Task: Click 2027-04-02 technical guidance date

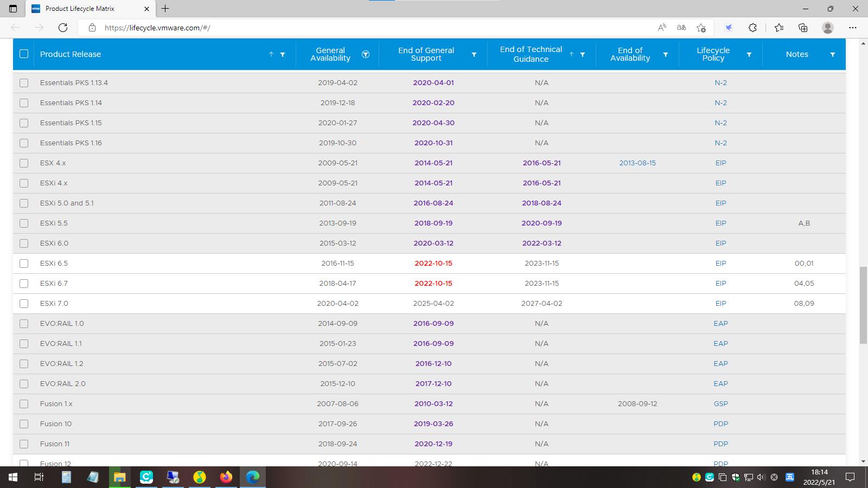Action: click(542, 304)
